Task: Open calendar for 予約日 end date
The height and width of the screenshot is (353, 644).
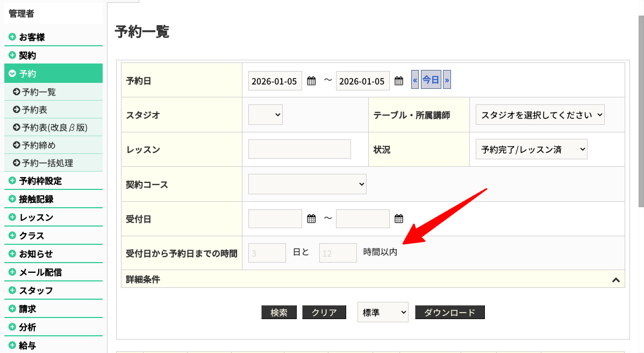Action: click(399, 81)
